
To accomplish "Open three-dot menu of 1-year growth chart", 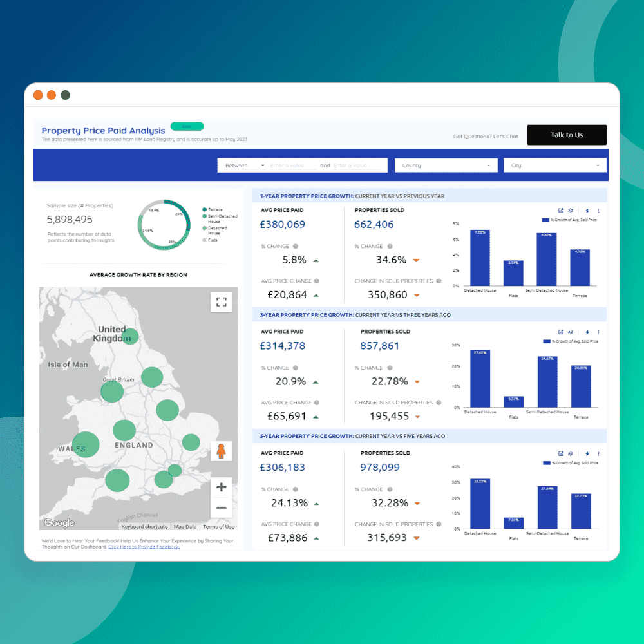I will click(598, 211).
